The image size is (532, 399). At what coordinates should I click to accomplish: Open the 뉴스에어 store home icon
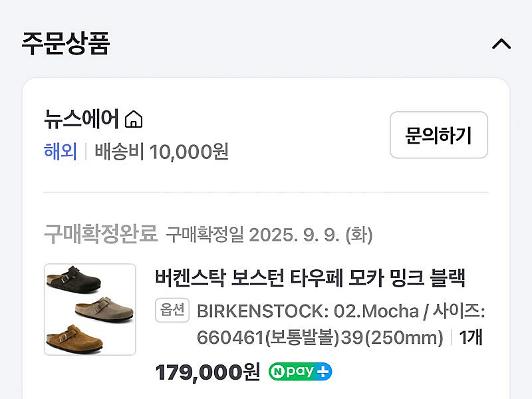coord(134,120)
